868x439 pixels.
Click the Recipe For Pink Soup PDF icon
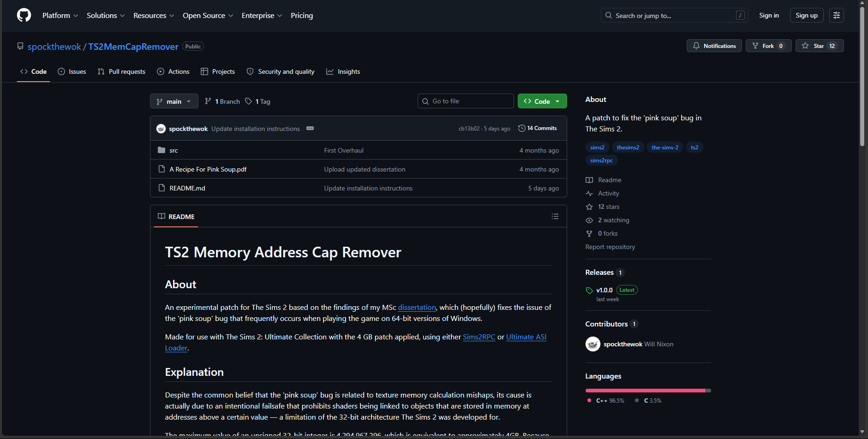(162, 169)
